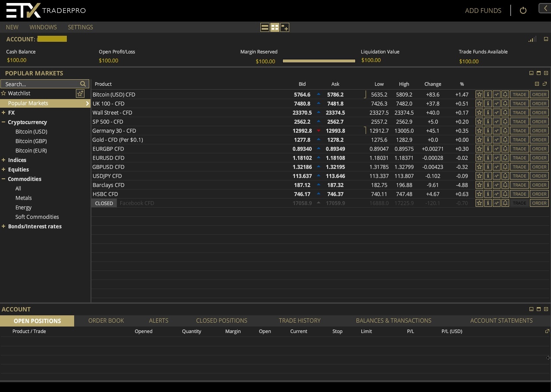Switch to the TRADE HISTORY tab

pyautogui.click(x=299, y=320)
